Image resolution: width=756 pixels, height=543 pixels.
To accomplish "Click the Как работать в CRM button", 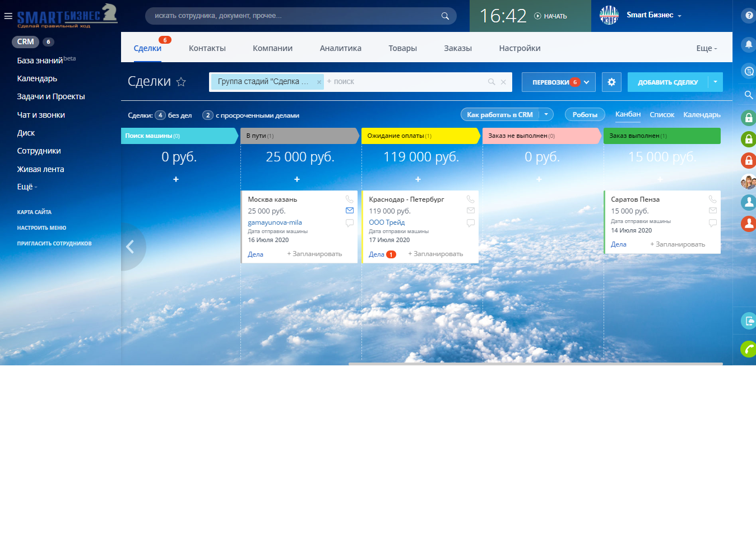I will tap(500, 114).
